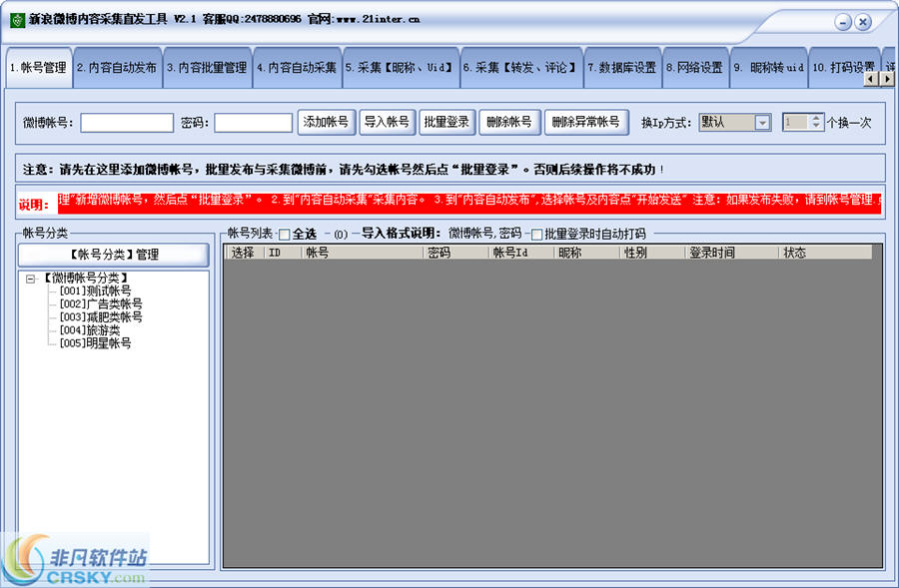
Task: Click the green app icon in title bar
Action: tap(17, 19)
